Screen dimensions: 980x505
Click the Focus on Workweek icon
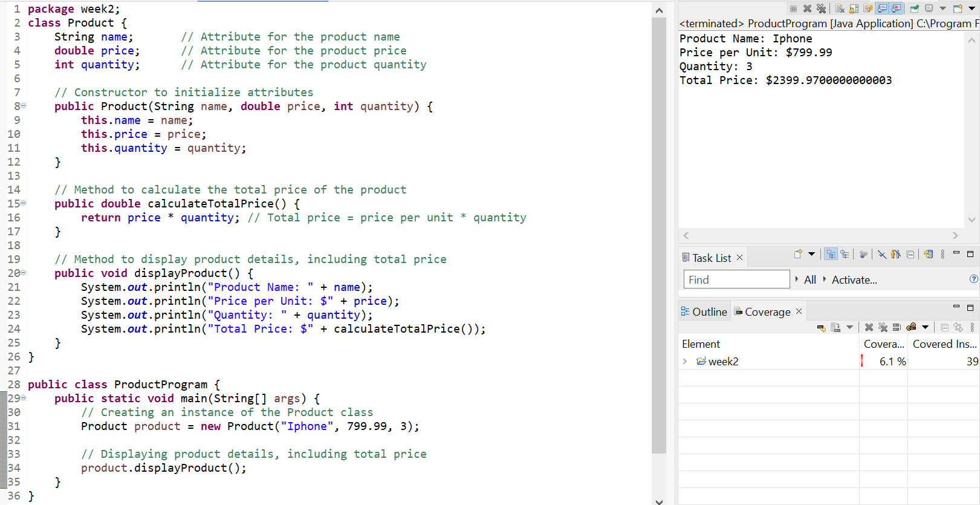point(863,254)
